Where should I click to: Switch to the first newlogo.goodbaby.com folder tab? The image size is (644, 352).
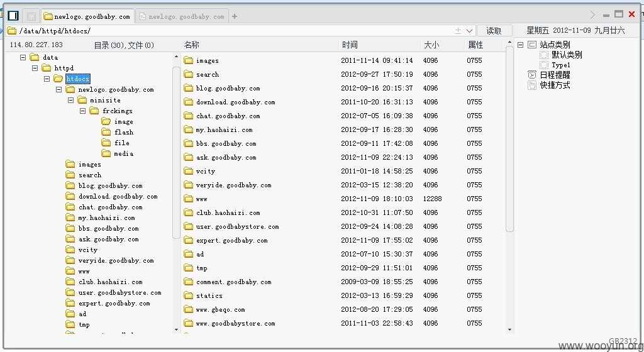(x=87, y=16)
